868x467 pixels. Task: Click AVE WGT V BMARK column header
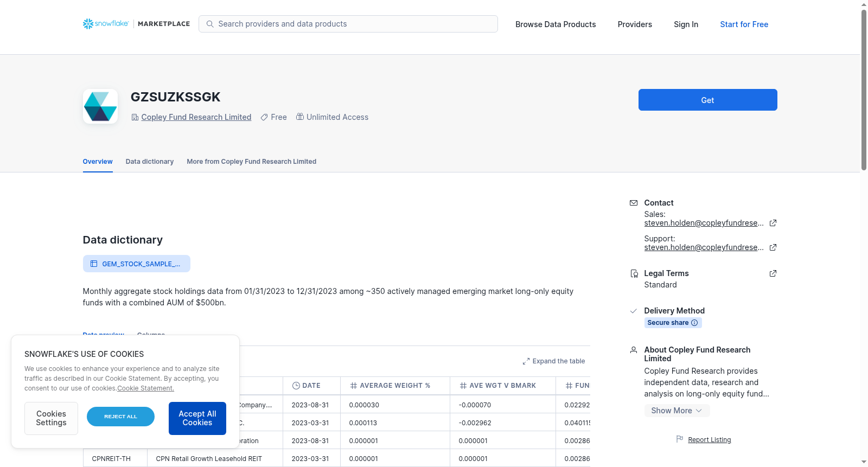502,386
